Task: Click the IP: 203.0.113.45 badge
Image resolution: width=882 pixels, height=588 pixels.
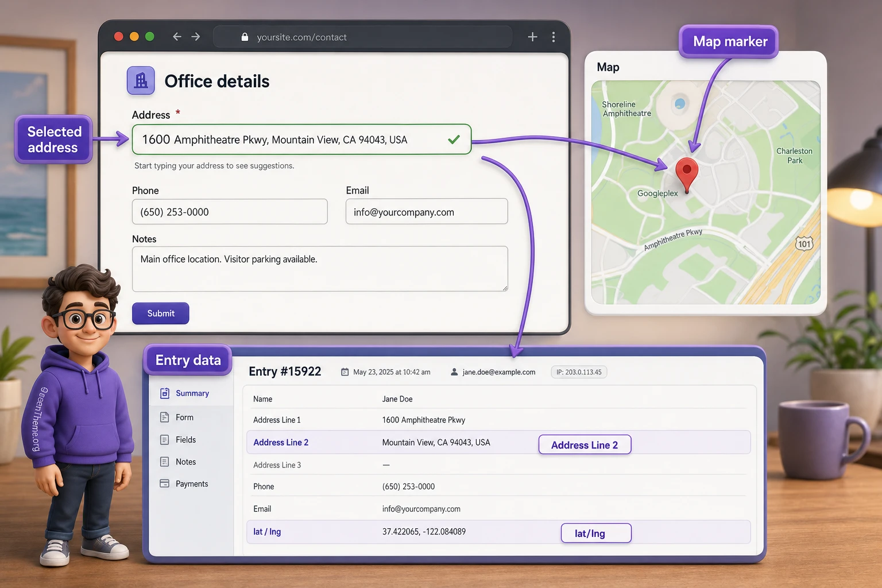Action: coord(579,372)
